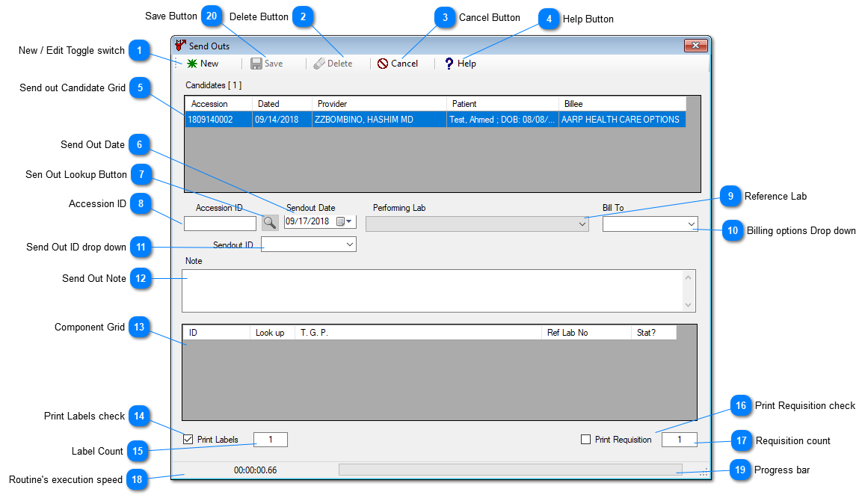Viewport: 868px width, 498px height.
Task: Expand the Sendout ID dropdown
Action: (x=349, y=244)
